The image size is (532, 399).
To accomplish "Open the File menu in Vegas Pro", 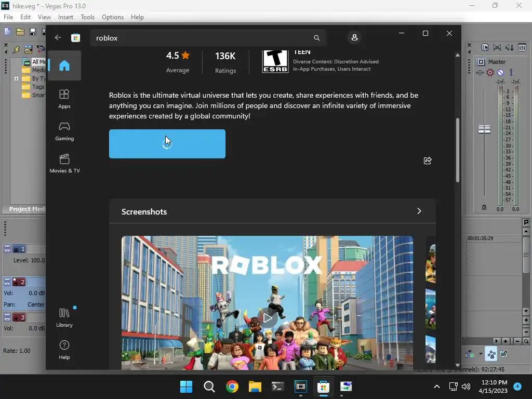I will [x=8, y=17].
